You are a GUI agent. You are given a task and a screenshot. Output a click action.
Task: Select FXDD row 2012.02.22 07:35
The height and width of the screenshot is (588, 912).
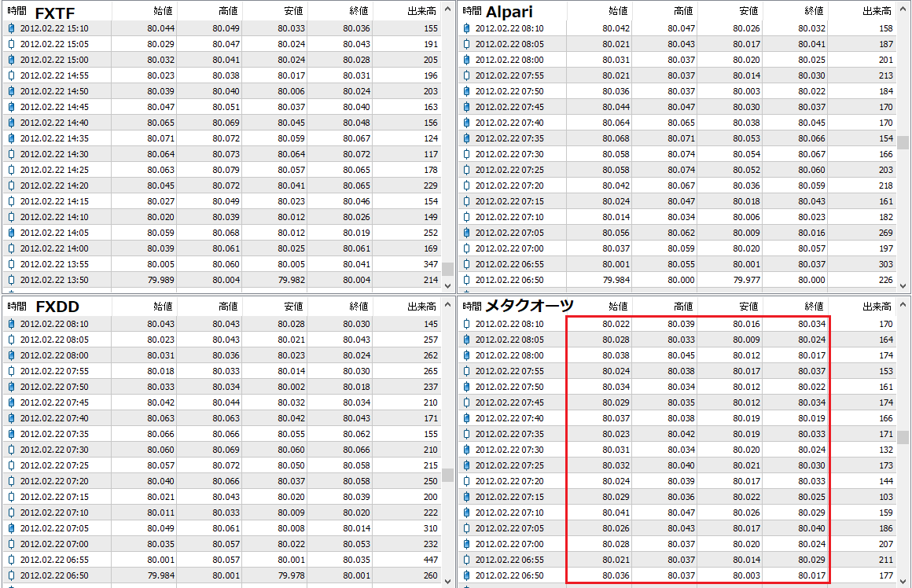pyautogui.click(x=222, y=433)
